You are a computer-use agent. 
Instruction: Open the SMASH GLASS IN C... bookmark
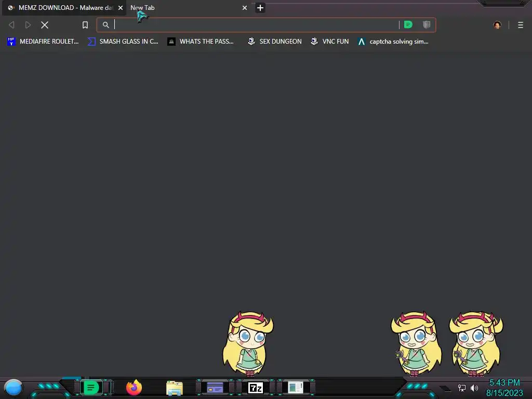tap(123, 42)
